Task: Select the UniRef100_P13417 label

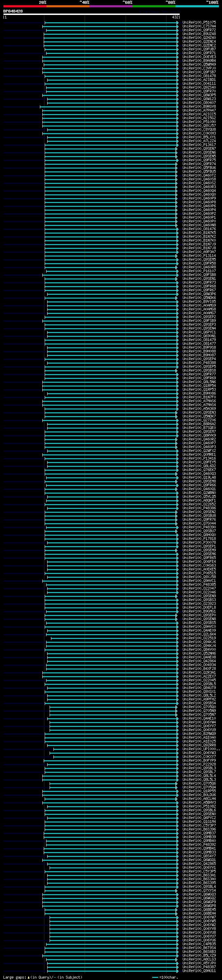Action: click(199, 145)
